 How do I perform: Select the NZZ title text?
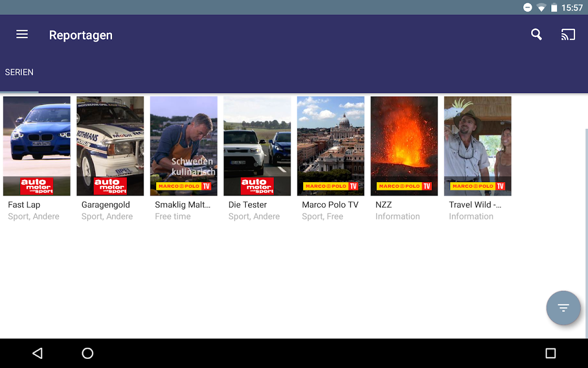point(384,205)
